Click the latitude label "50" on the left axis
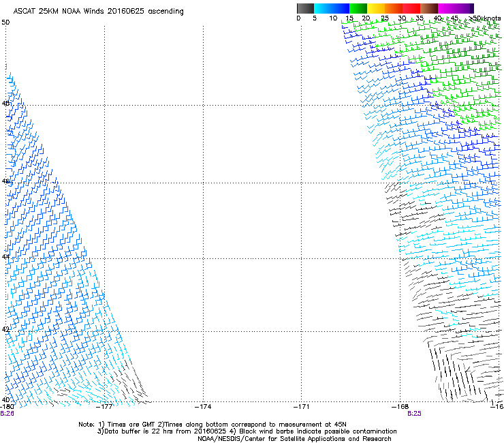Viewport: 504px width, 443px height. 5,22
